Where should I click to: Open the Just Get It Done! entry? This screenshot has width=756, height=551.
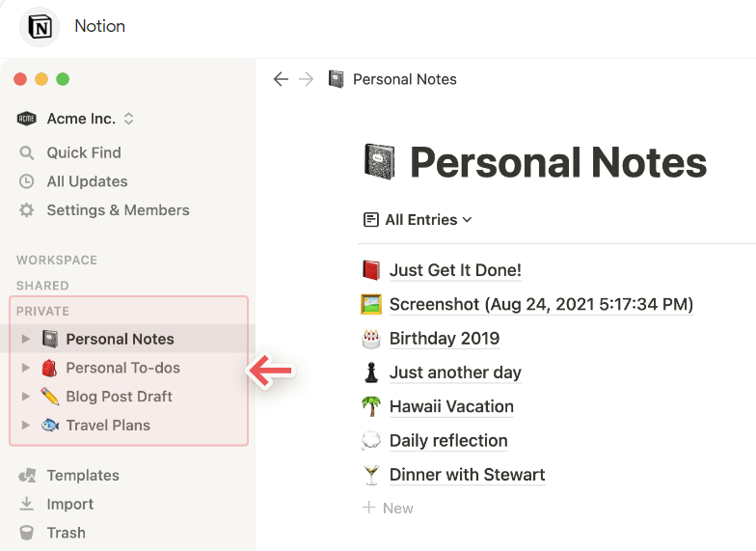coord(455,270)
